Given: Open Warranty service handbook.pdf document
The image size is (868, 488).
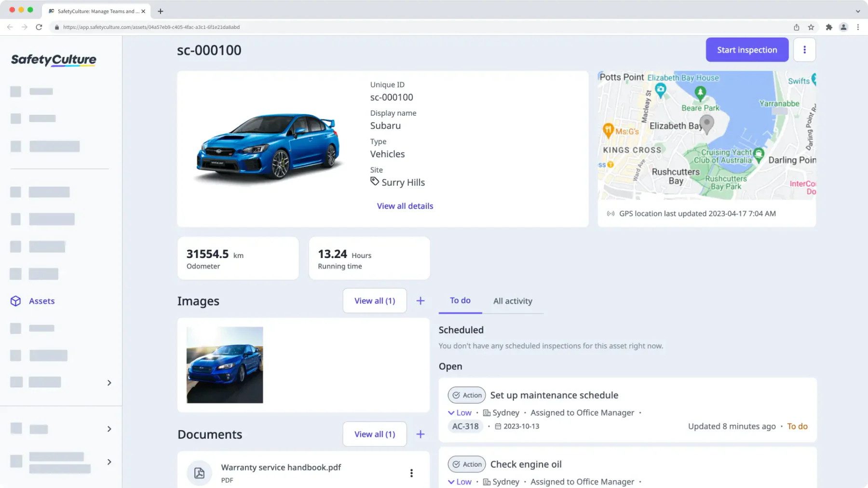Looking at the screenshot, I should [x=281, y=467].
